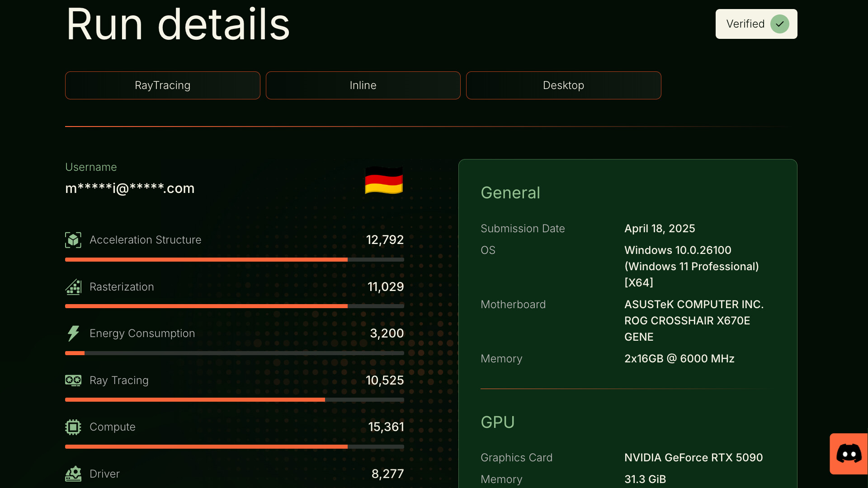Click the masked username email link
This screenshot has height=488, width=868.
pyautogui.click(x=130, y=188)
